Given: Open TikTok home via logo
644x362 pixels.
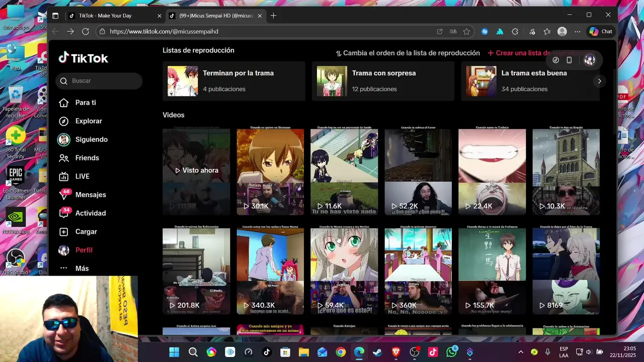Looking at the screenshot, I should (84, 58).
